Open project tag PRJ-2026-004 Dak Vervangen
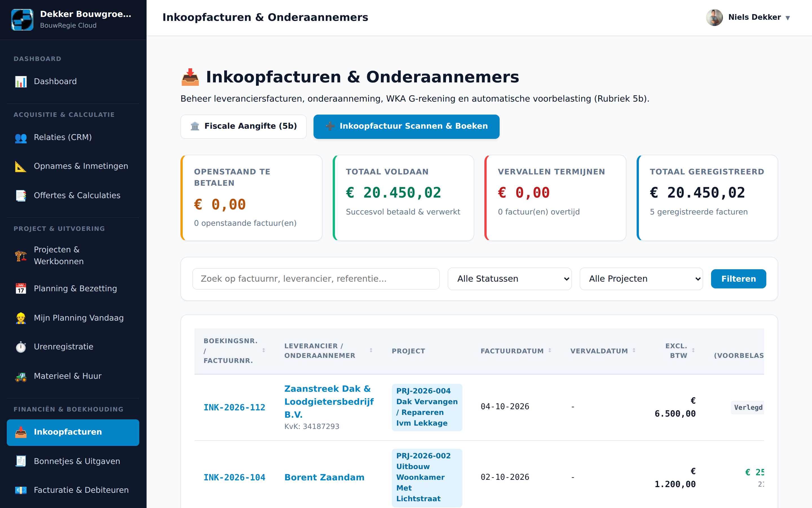812x508 pixels. pyautogui.click(x=427, y=407)
